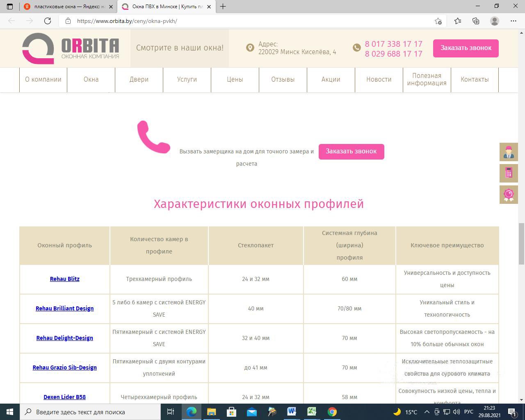Click the worker measurer sidebar icon
The width and height of the screenshot is (525, 420).
(509, 152)
